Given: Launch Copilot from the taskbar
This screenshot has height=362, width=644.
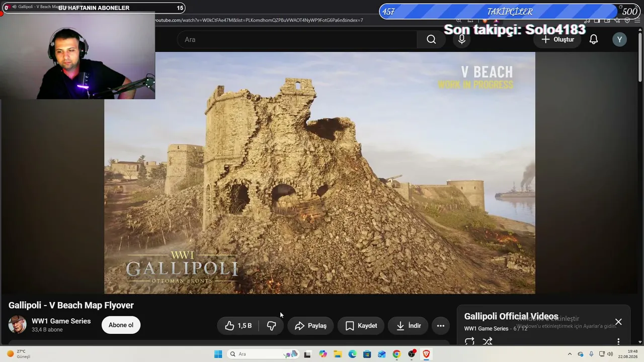Looking at the screenshot, I should (x=323, y=354).
